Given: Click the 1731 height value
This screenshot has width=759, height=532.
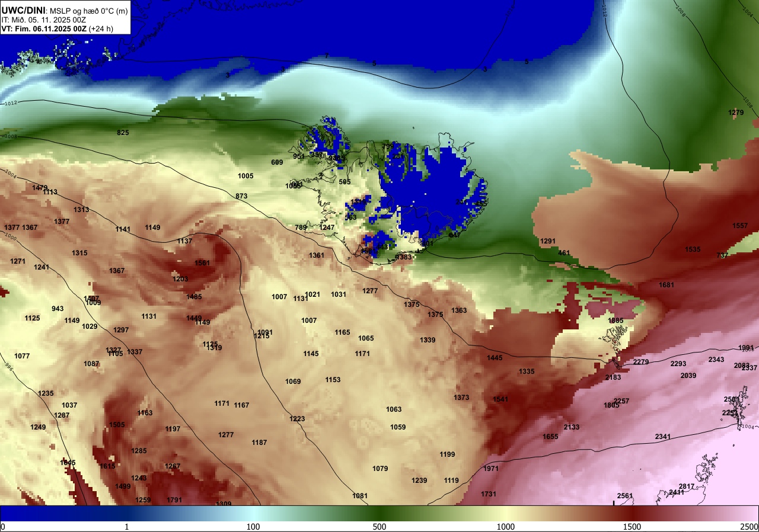Looking at the screenshot, I should coord(489,494).
